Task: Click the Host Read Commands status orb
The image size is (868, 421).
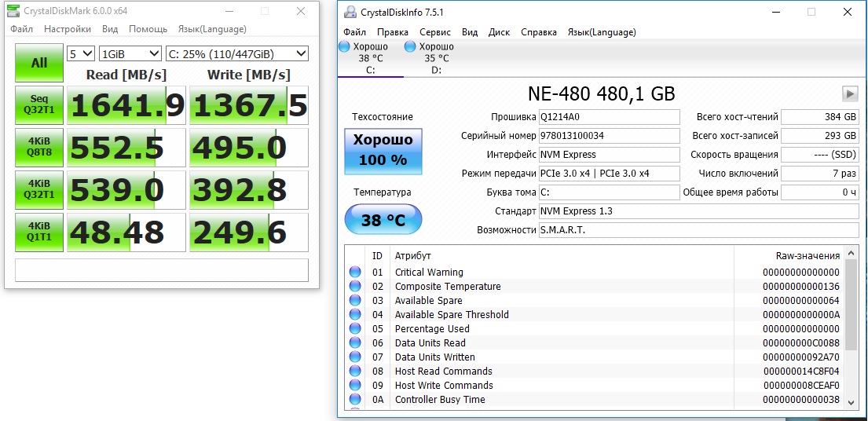Action: (355, 372)
